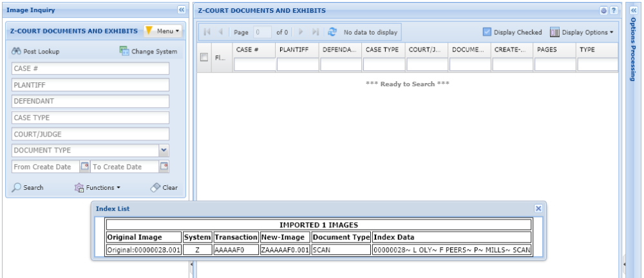Collapse the Image Inquiry panel

(182, 10)
